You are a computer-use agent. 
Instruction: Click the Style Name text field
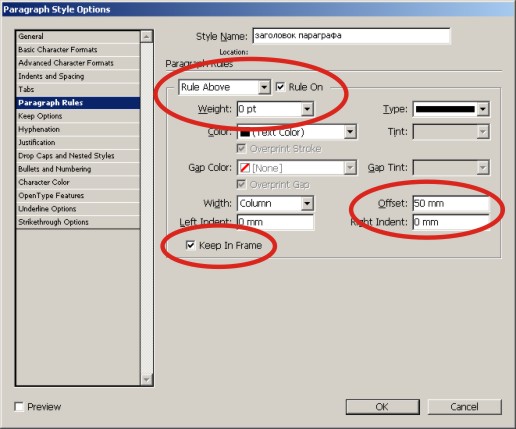point(351,36)
